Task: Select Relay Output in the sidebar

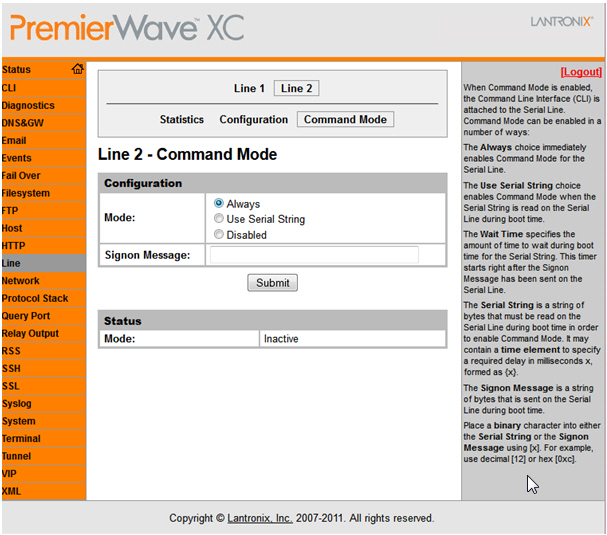Action: pyautogui.click(x=30, y=334)
